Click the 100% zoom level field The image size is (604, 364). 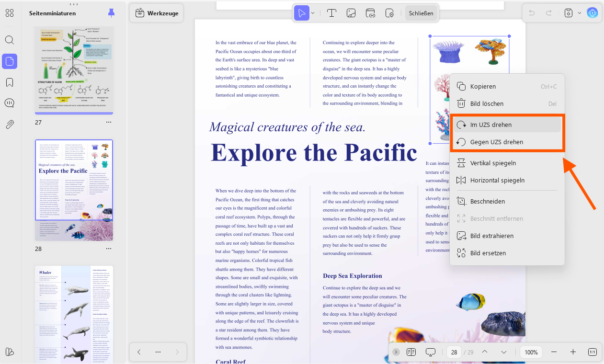531,352
